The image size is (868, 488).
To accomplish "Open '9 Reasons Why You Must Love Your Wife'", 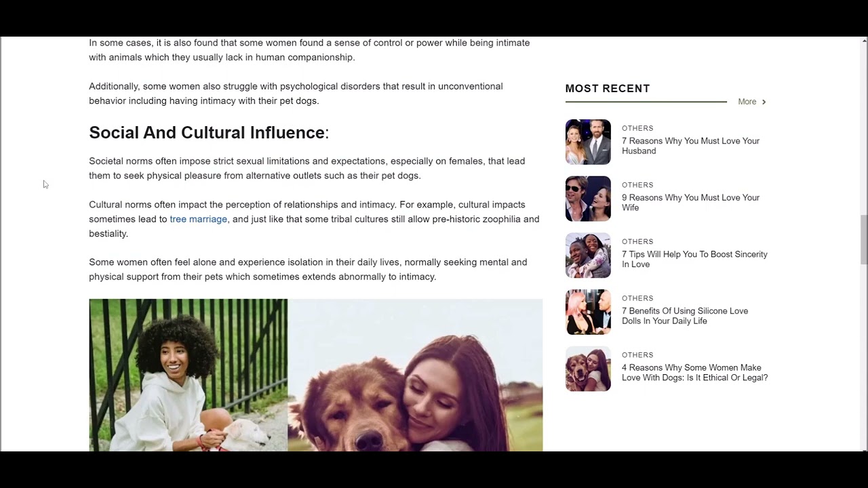I will click(x=690, y=203).
